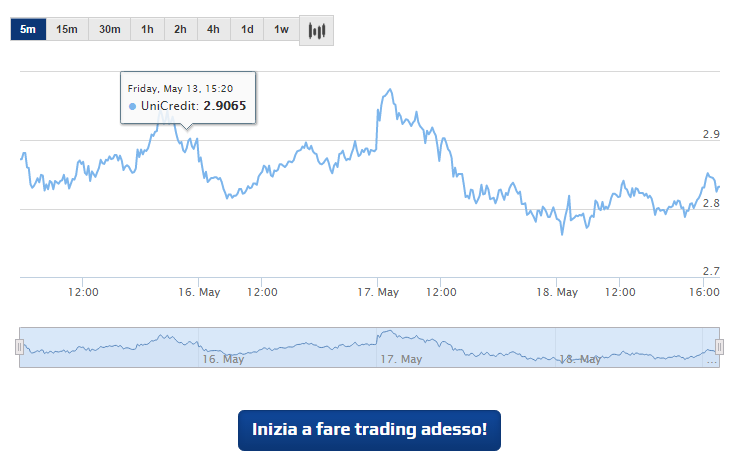Click the 16. May axis label

click(199, 292)
